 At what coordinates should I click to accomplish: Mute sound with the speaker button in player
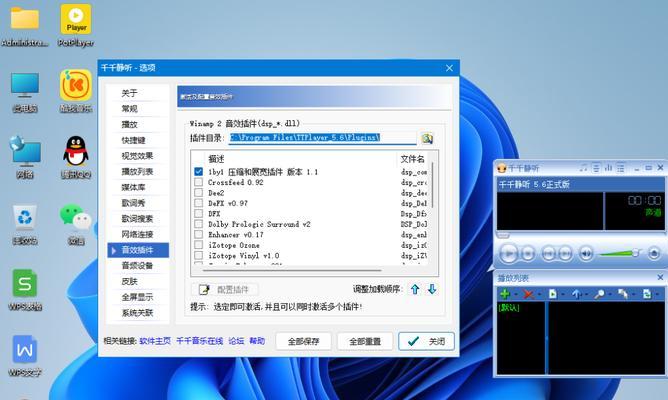point(586,254)
